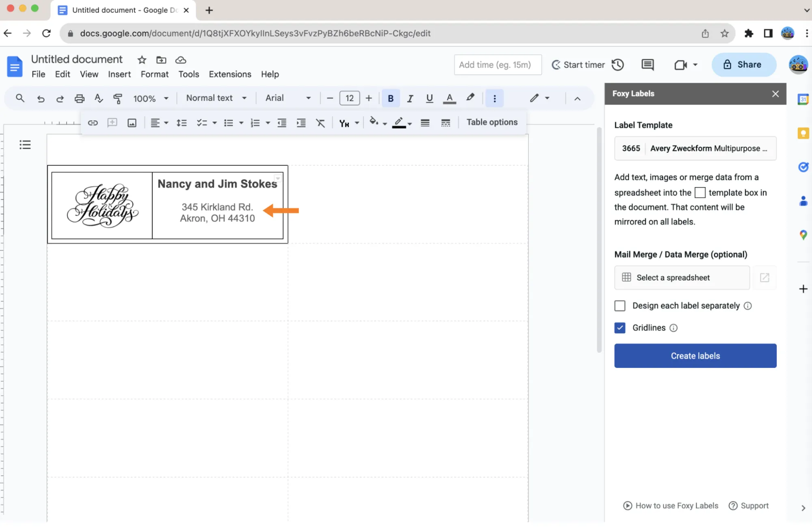Image resolution: width=812 pixels, height=528 pixels.
Task: Open the Edit menu
Action: [63, 74]
